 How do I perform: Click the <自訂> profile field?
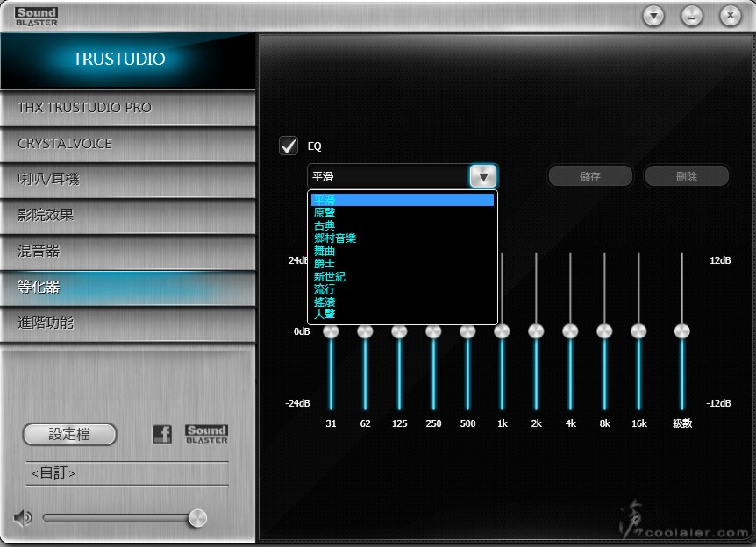tap(127, 473)
